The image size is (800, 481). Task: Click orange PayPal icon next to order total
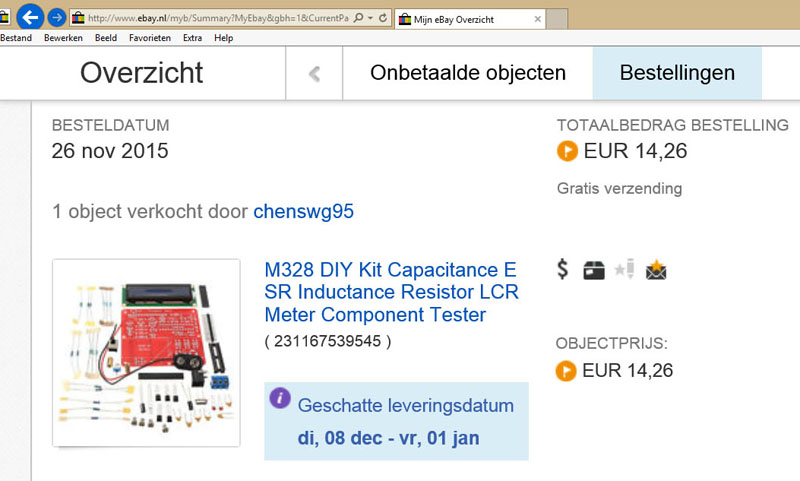click(567, 152)
